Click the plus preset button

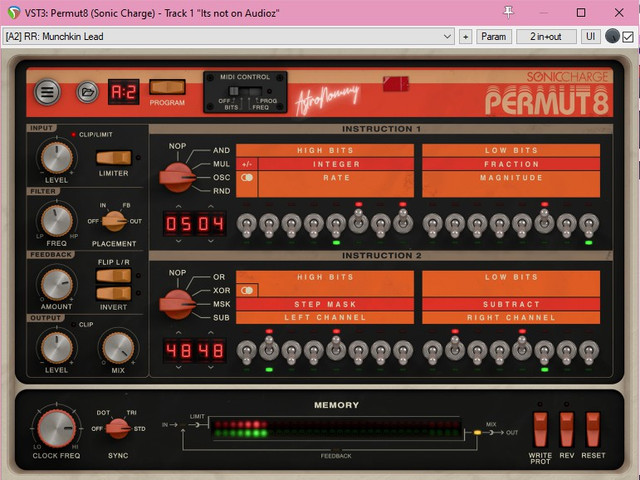tap(465, 37)
